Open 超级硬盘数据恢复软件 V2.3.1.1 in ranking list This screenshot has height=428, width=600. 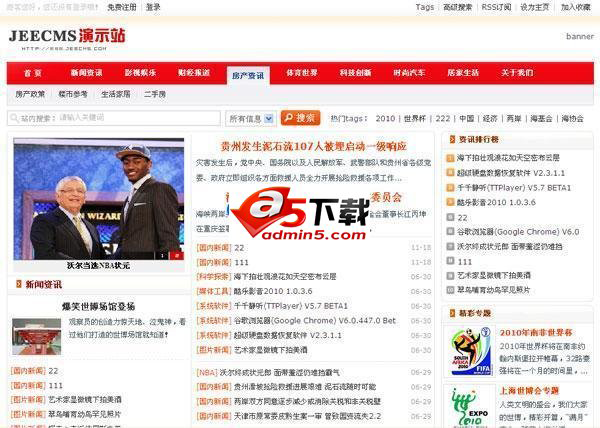pos(510,173)
